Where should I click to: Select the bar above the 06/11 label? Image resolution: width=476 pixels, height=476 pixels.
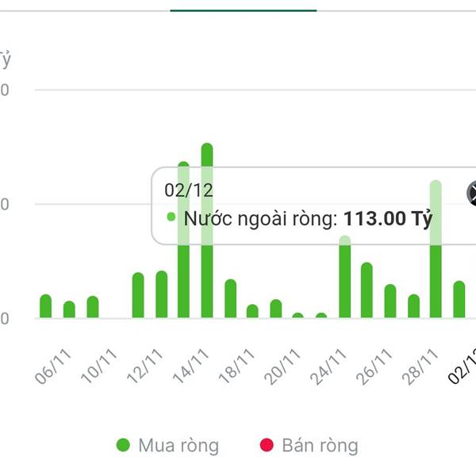tap(46, 306)
